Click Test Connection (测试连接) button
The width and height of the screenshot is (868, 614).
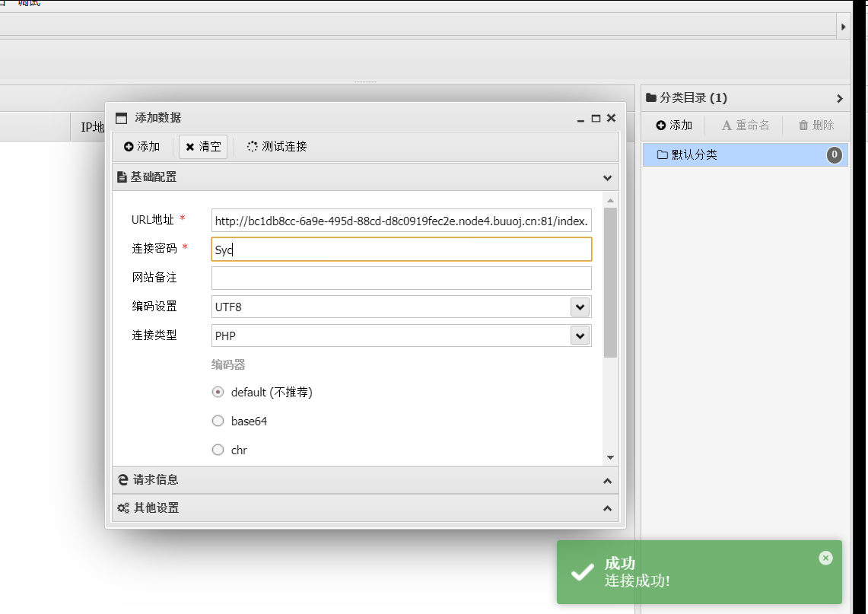point(277,147)
